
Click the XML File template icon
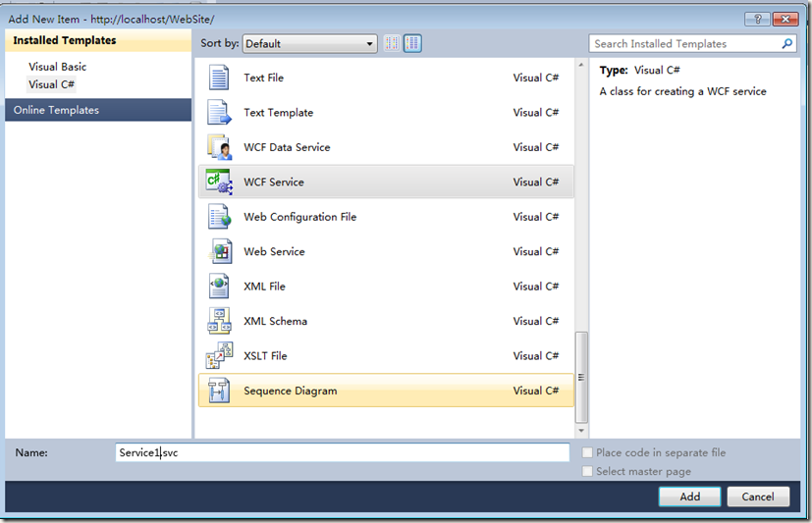(219, 287)
